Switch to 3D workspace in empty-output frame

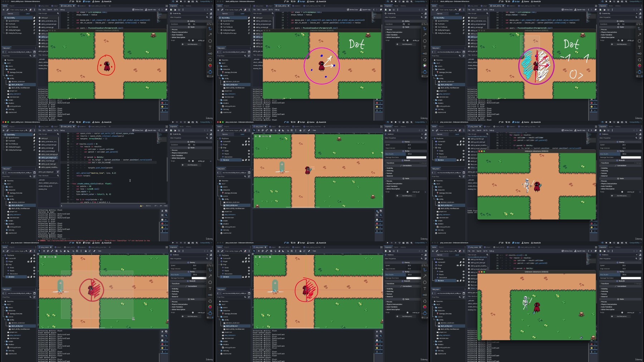(x=293, y=122)
